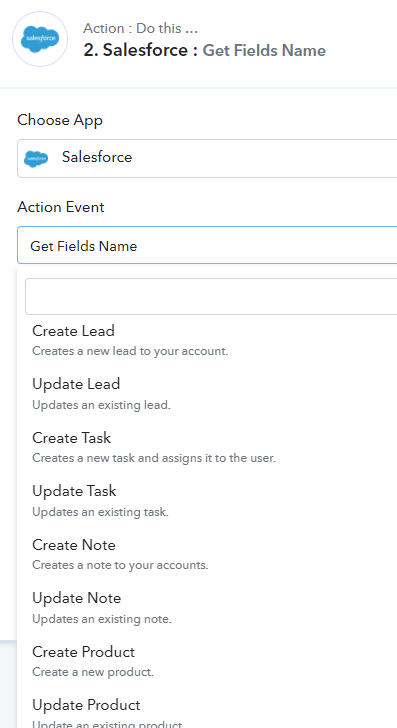
Task: Click 'Updates an existing task.' description
Action: [x=100, y=512]
